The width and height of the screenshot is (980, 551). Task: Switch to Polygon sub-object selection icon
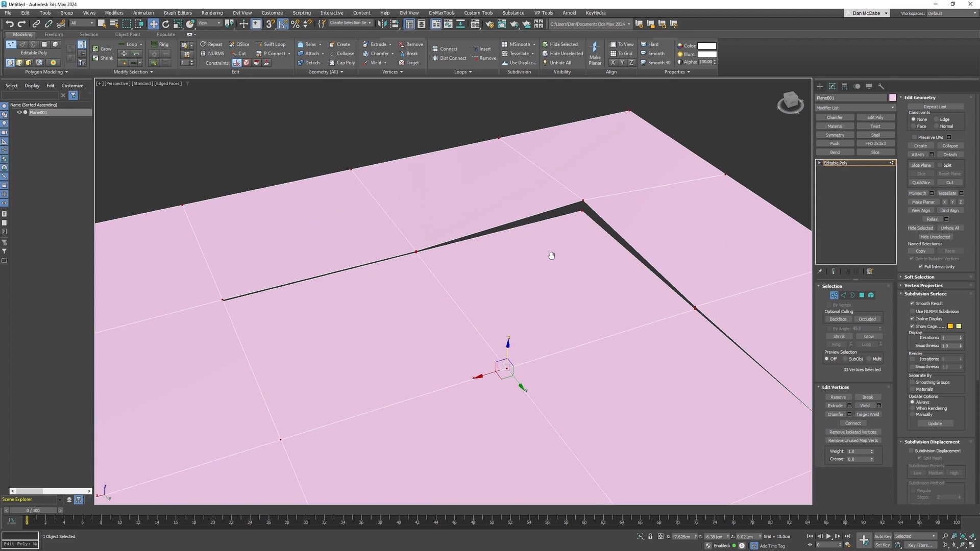click(862, 295)
